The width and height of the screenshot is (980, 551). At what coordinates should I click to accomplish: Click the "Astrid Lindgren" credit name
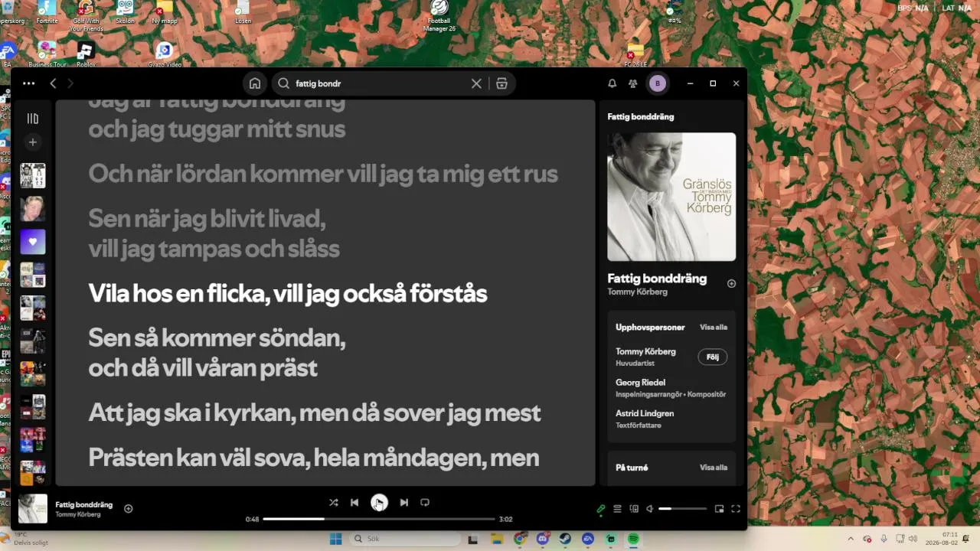point(645,413)
